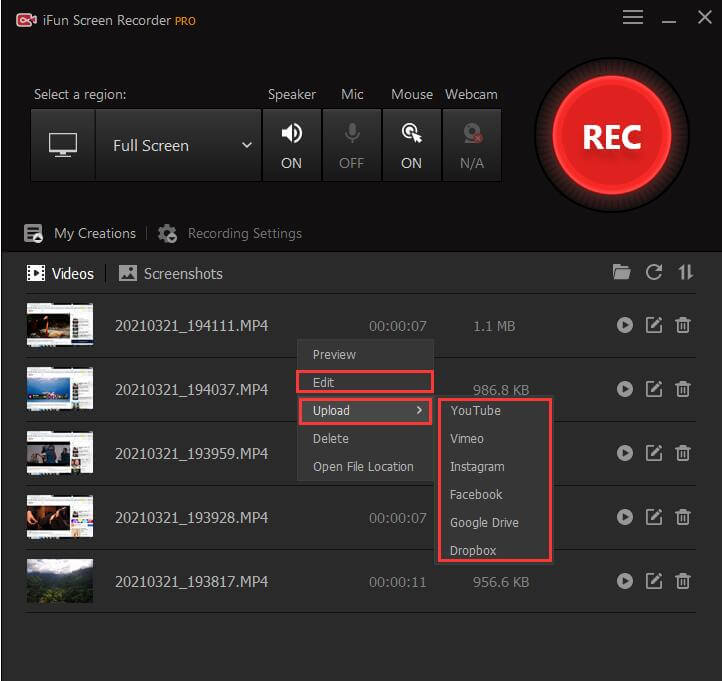Open the Upload submenu
This screenshot has width=722, height=681.
[x=366, y=410]
